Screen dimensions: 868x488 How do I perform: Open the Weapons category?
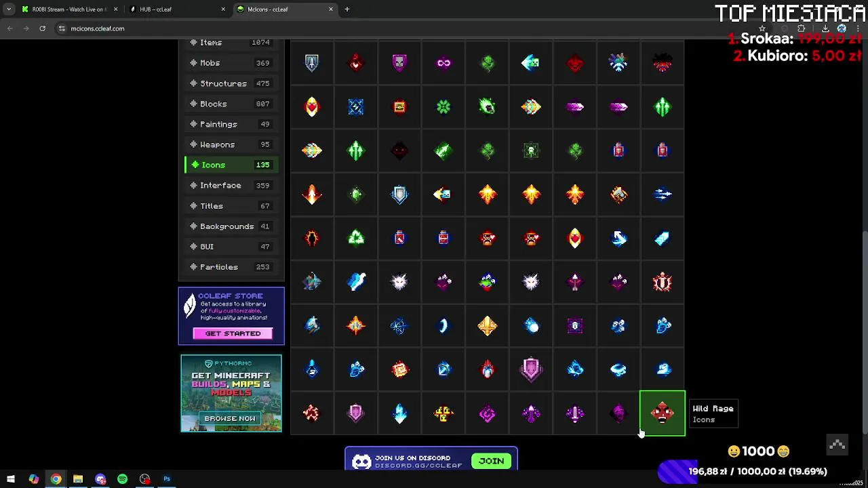(231, 144)
